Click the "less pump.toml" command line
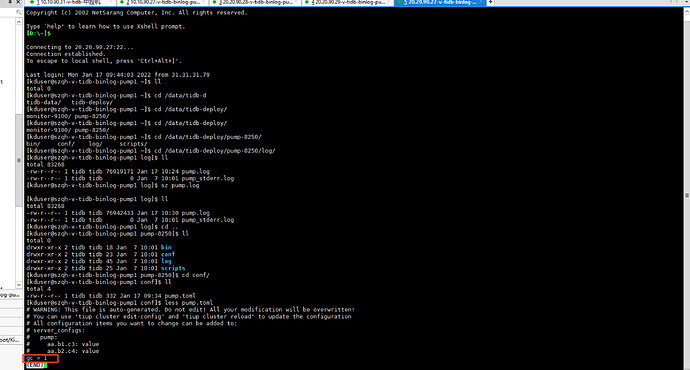The image size is (690, 370). point(119,303)
